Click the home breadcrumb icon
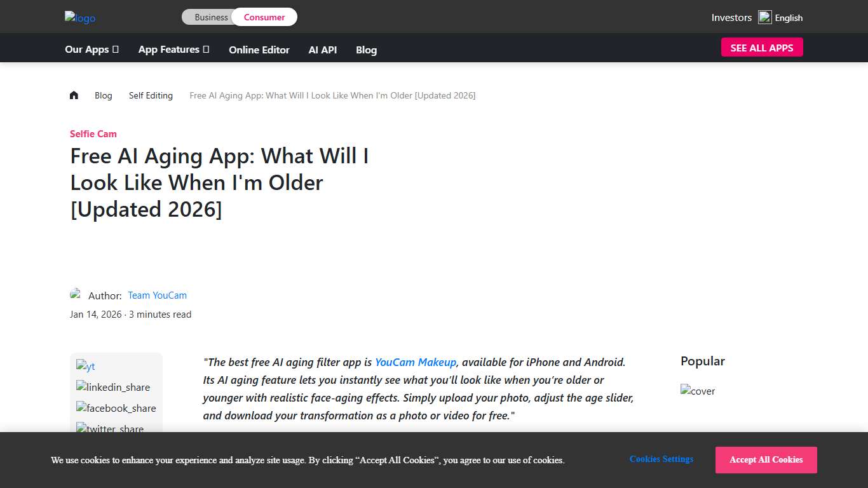868x488 pixels. pyautogui.click(x=74, y=95)
